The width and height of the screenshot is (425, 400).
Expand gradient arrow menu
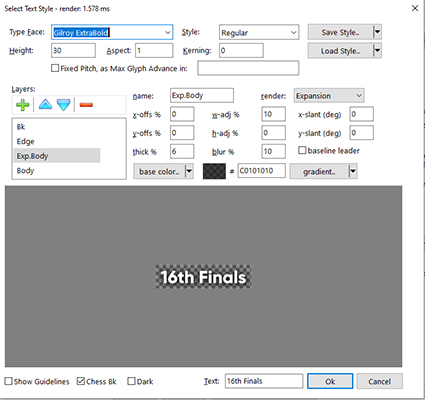(353, 171)
